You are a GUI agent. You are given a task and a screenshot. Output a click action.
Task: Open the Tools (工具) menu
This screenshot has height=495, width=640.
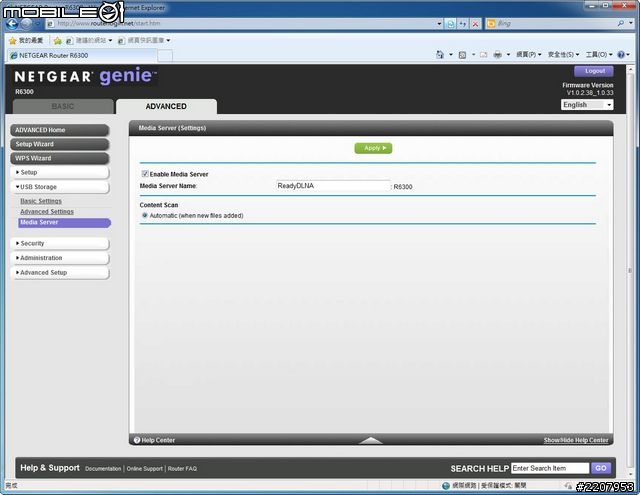point(599,54)
